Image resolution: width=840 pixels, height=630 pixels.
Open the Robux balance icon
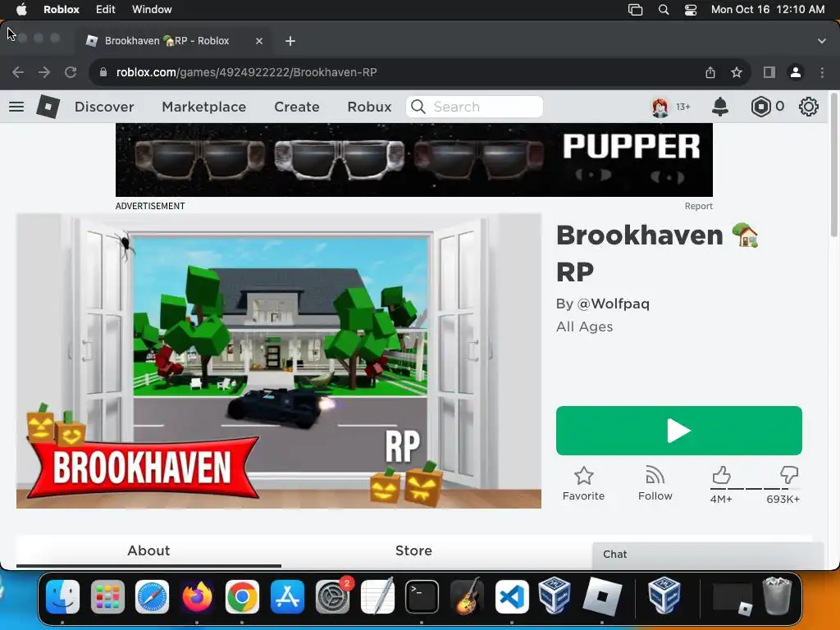(760, 107)
